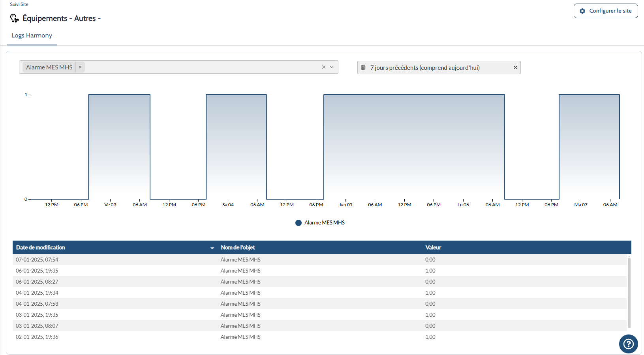Click the gear icon in Configurer le site
Screen dimensions: 644x355
coord(582,11)
